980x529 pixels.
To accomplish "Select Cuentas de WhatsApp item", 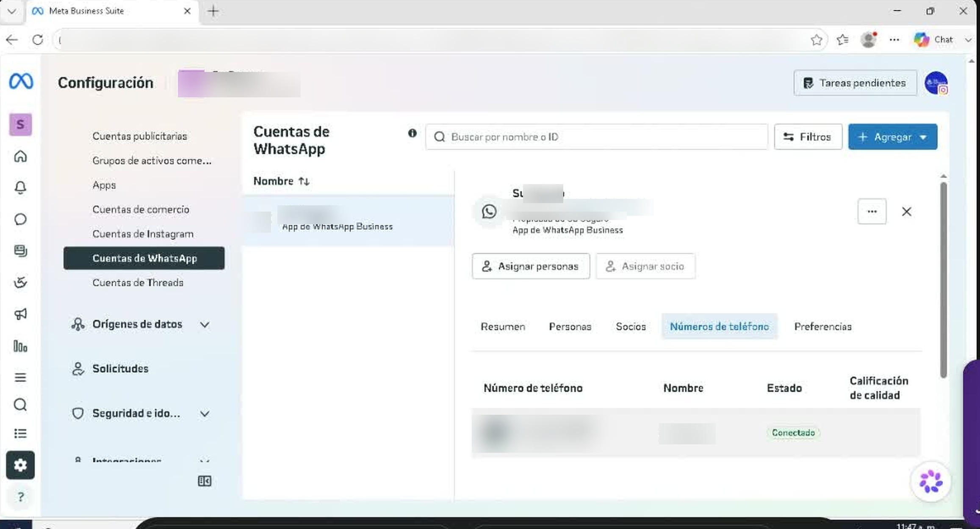I will [144, 258].
